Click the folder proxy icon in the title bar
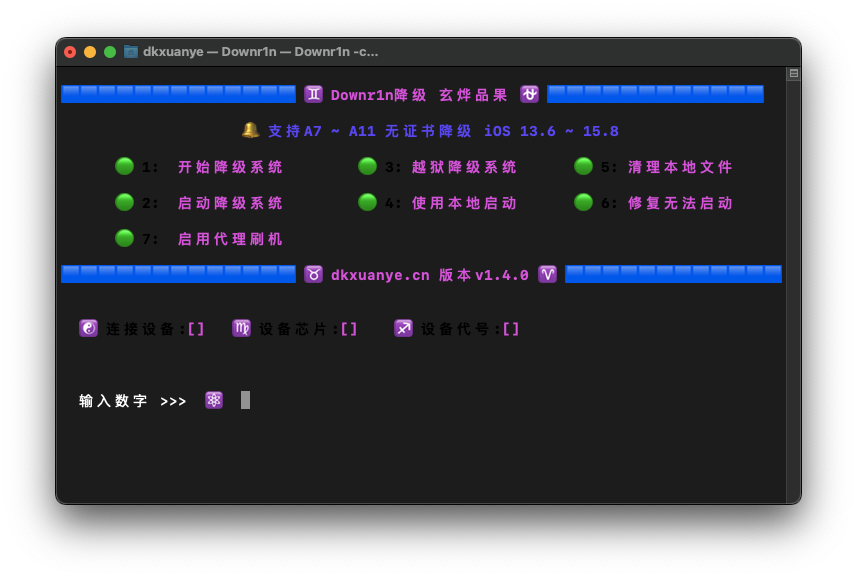 click(x=131, y=52)
